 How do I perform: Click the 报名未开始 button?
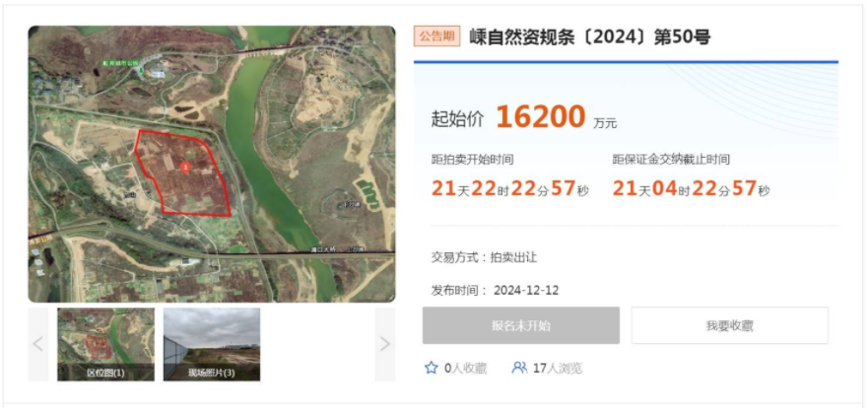[x=521, y=325]
